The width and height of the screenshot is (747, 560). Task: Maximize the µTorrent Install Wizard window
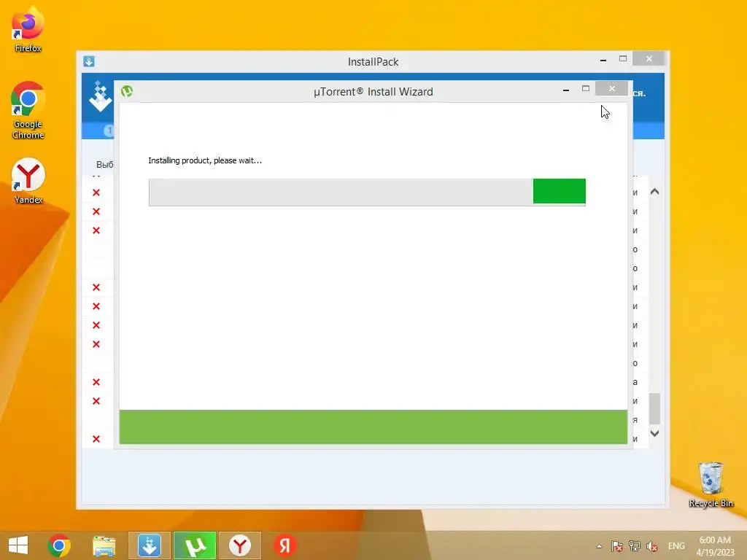[586, 88]
